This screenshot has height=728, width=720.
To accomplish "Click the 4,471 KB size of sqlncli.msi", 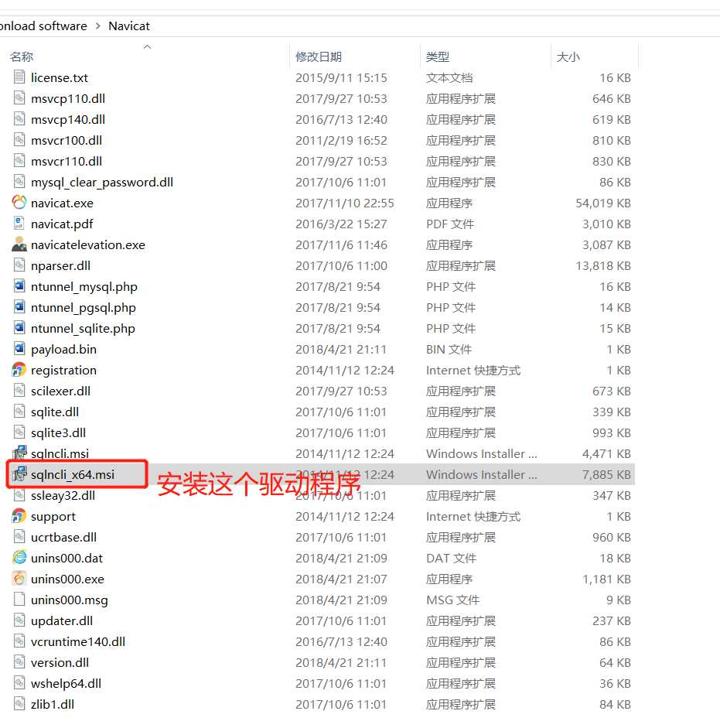I will click(x=606, y=453).
